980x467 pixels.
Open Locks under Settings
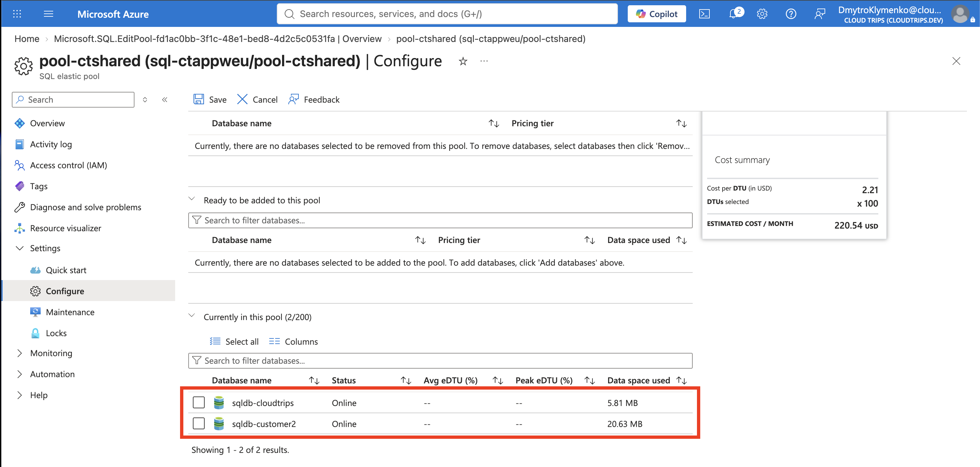point(56,333)
